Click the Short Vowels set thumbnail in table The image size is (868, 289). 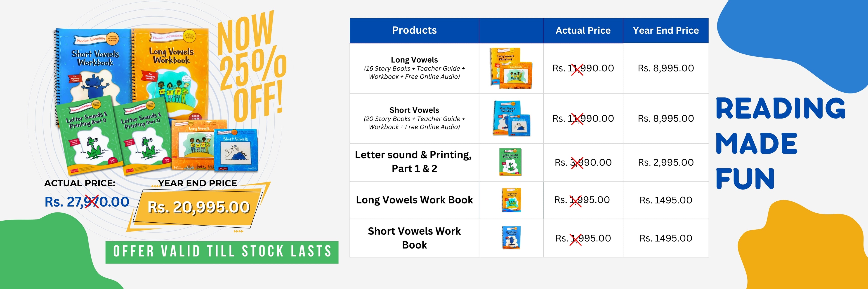[x=511, y=119]
